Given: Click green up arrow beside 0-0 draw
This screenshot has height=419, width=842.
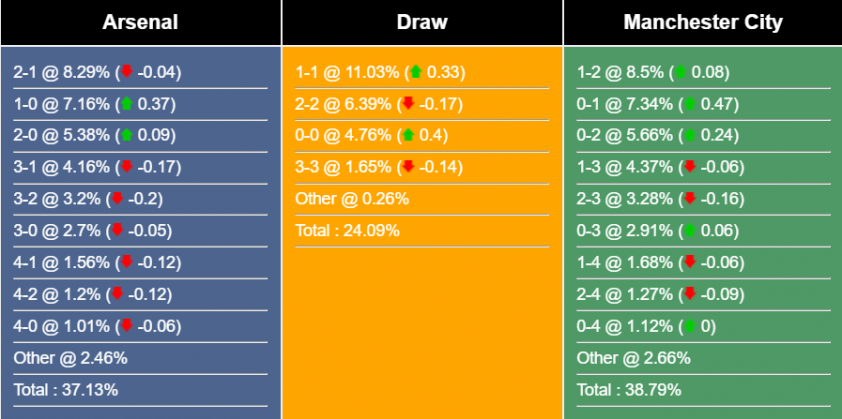Looking at the screenshot, I should click(407, 135).
